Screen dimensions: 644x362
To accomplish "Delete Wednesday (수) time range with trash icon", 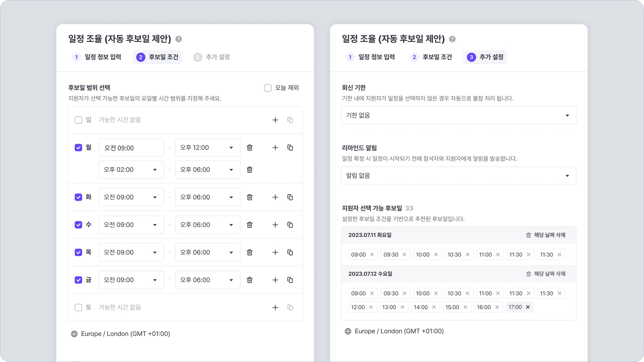I will 250,225.
